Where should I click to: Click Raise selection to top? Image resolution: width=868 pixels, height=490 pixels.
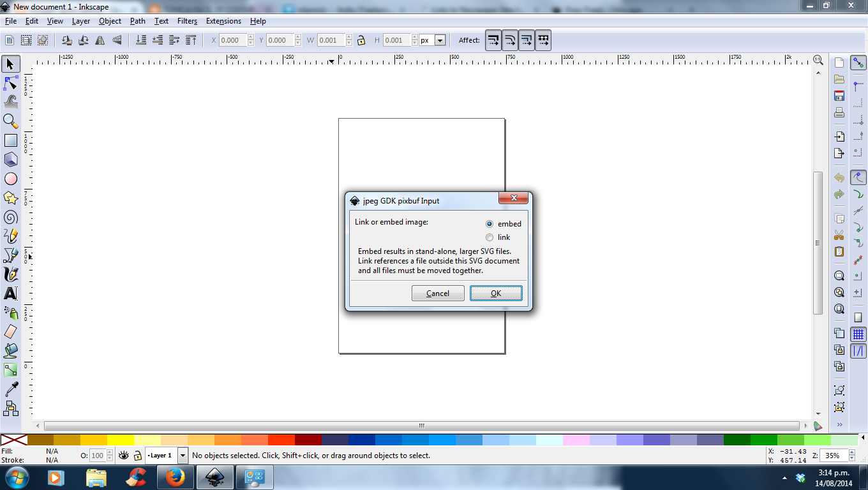pos(191,40)
